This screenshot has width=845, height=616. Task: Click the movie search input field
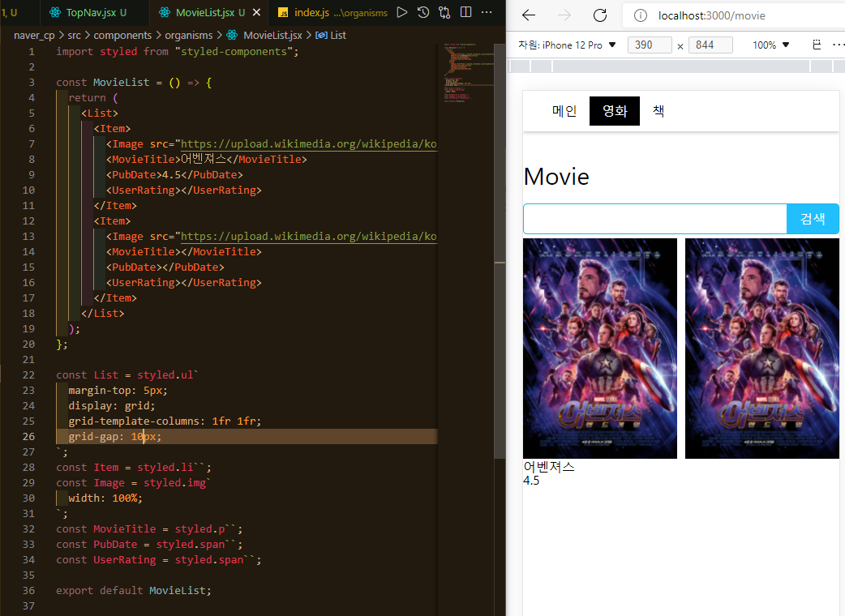654,219
